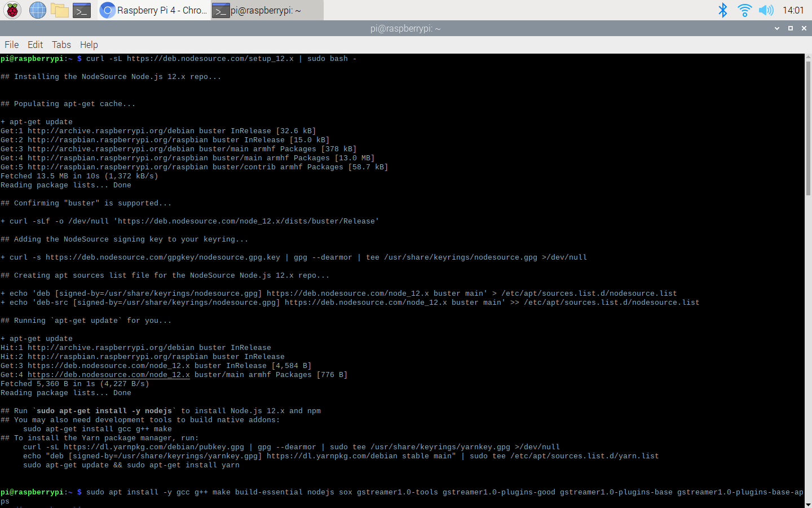
Task: Launch a new terminal from panel icon
Action: coord(82,10)
